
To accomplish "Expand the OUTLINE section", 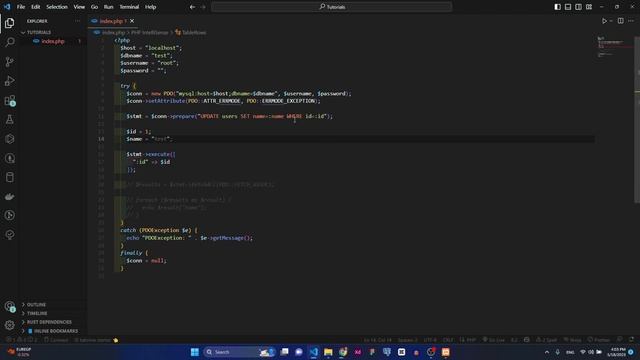I will 36,304.
